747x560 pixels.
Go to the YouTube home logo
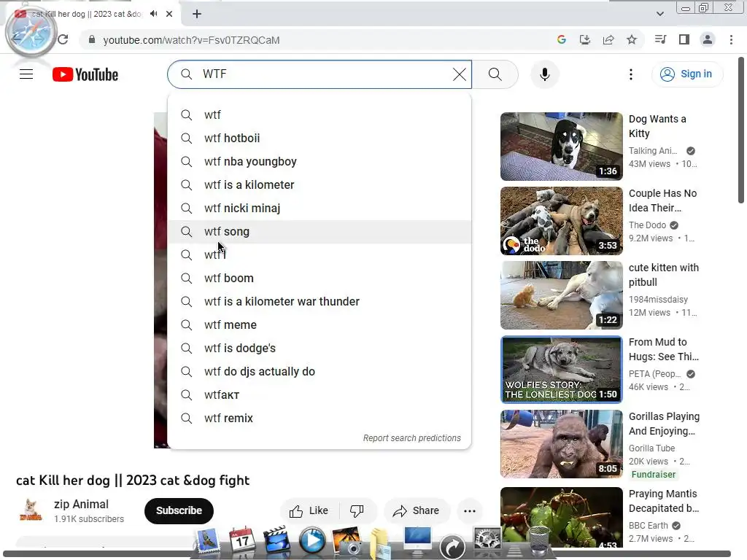point(85,74)
